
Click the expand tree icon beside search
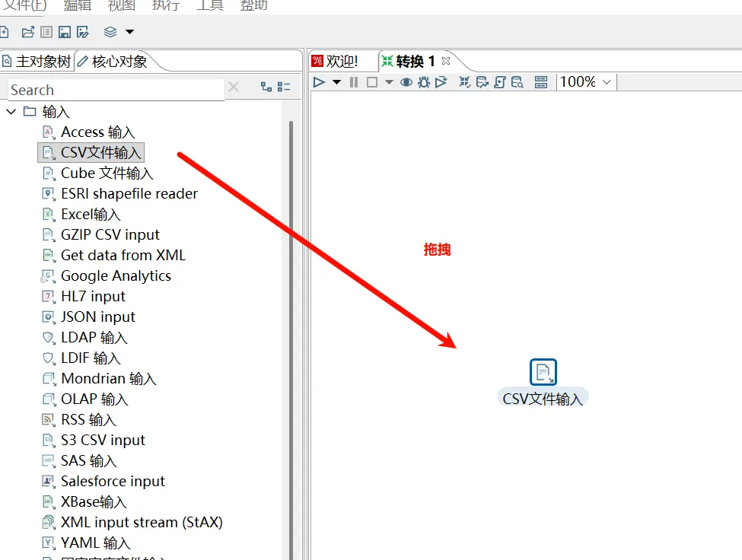tap(266, 87)
